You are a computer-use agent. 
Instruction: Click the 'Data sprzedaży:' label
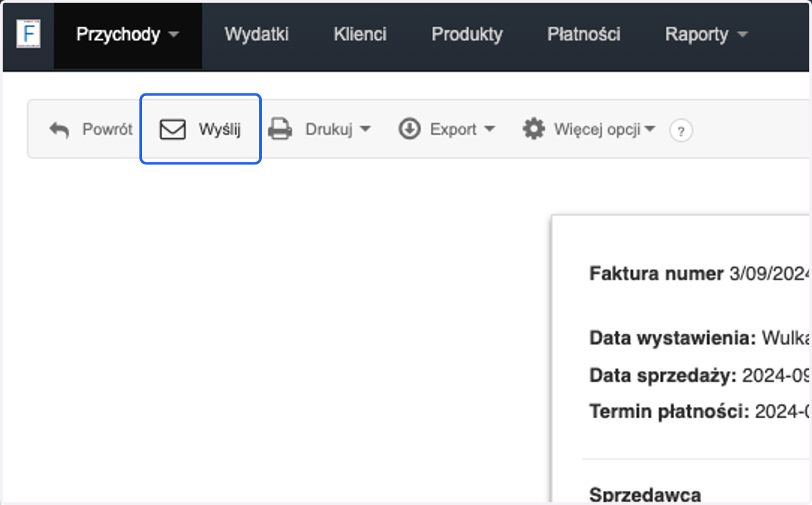point(662,375)
